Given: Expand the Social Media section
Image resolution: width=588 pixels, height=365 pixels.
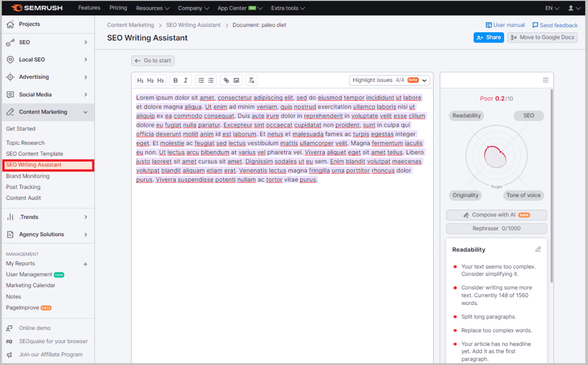Looking at the screenshot, I should tap(86, 95).
